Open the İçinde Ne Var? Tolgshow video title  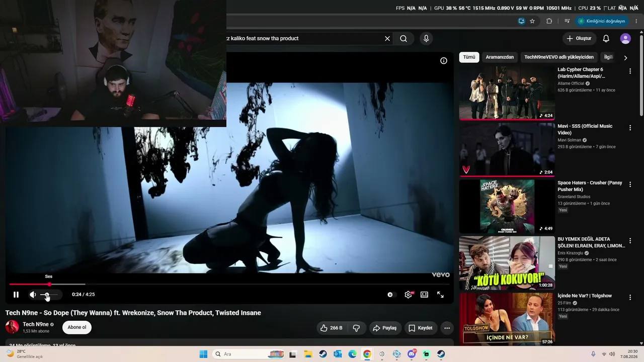coord(585,296)
